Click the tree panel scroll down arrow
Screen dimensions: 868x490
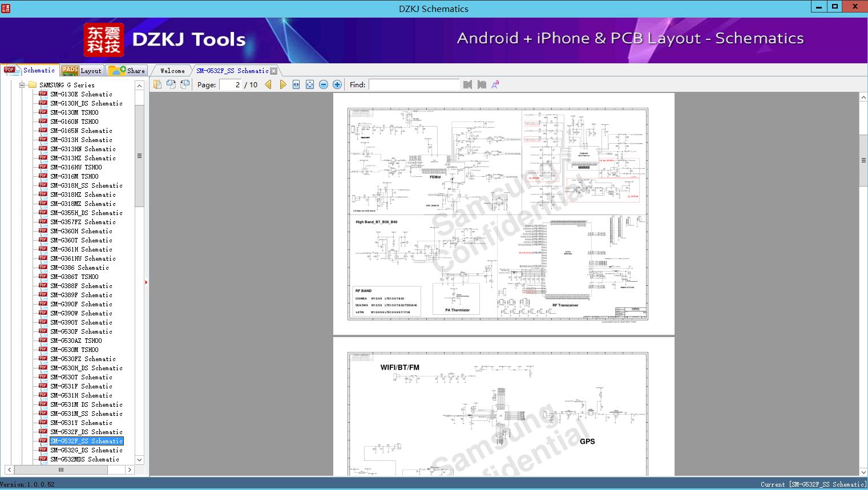pos(139,460)
